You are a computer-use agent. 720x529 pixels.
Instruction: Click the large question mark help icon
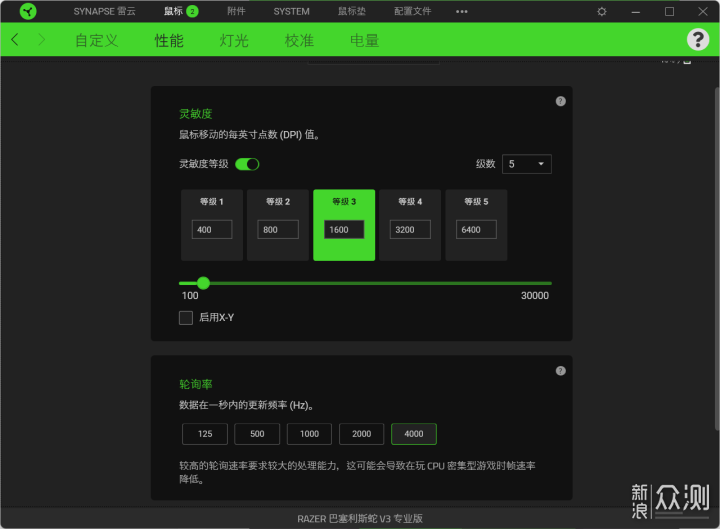pos(698,39)
